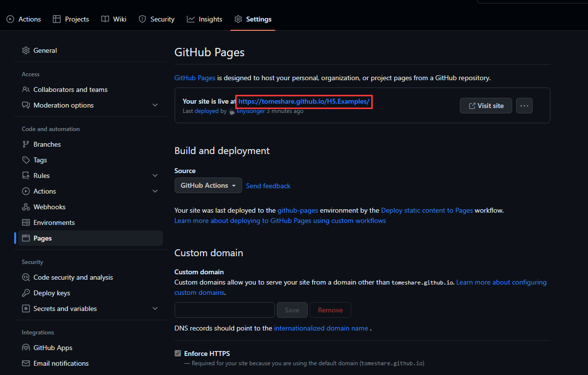Click the Branches git-branch icon
The height and width of the screenshot is (375, 588).
(x=26, y=144)
